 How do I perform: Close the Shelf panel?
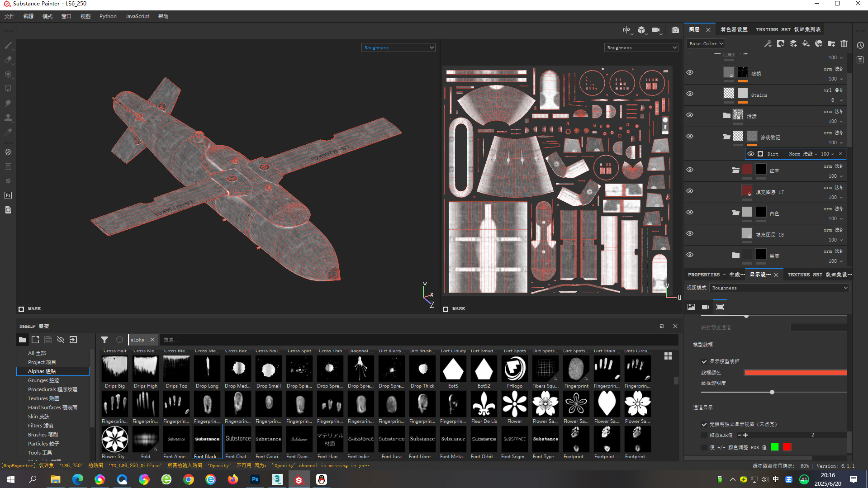click(x=675, y=326)
